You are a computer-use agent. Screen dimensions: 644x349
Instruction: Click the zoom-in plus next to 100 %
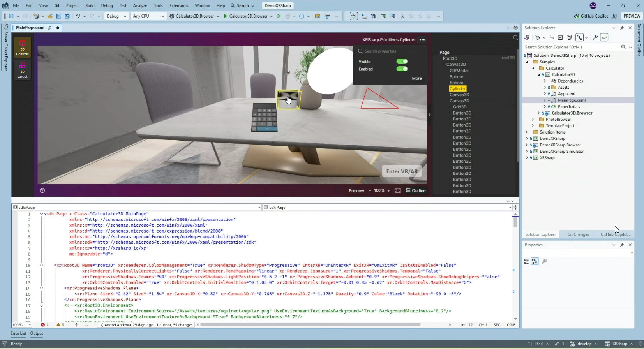pos(388,190)
